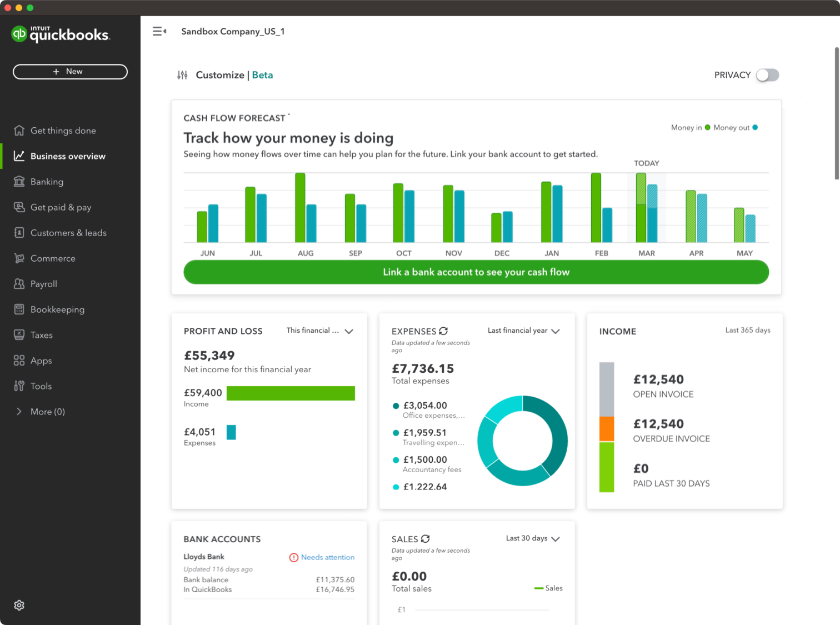This screenshot has height=625, width=840.
Task: Click the Bank balance £11,375.60 value
Action: [335, 579]
